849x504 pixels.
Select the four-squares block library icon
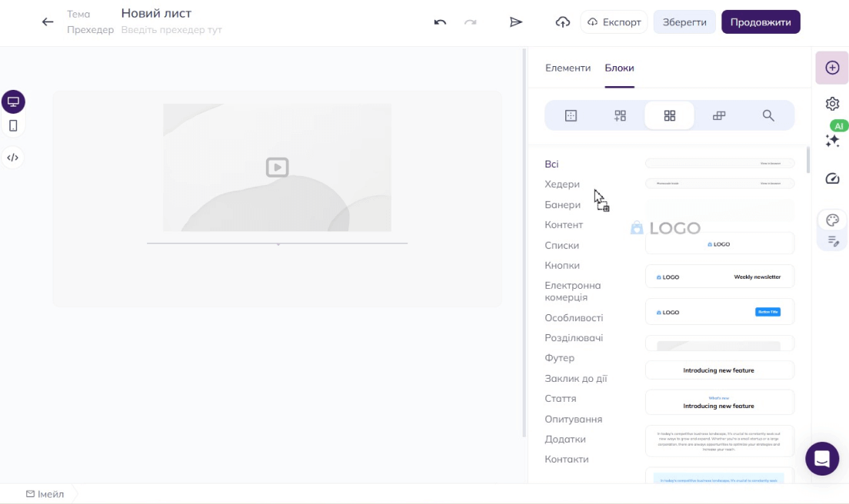pos(669,115)
